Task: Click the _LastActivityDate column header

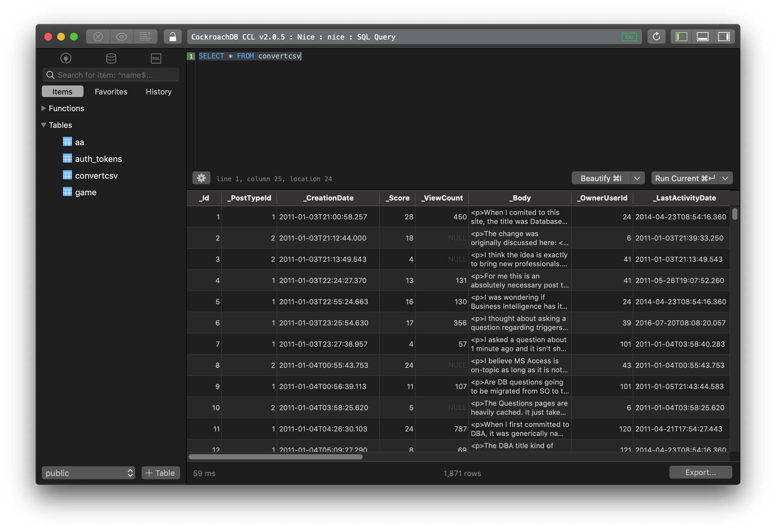Action: pyautogui.click(x=684, y=198)
